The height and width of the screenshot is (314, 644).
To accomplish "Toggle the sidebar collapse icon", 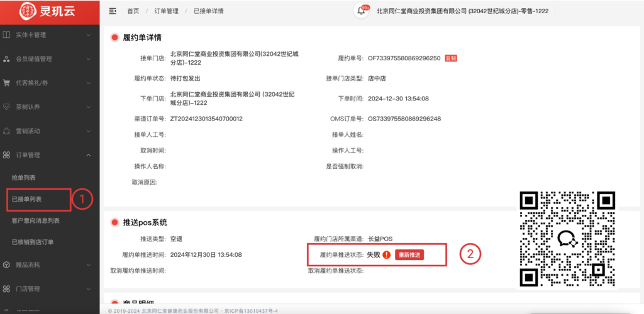I will 112,11.
